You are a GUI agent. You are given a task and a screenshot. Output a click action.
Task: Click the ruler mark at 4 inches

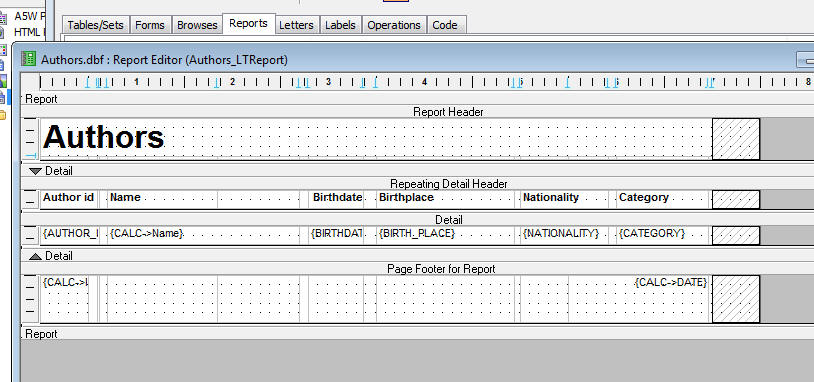coord(424,81)
